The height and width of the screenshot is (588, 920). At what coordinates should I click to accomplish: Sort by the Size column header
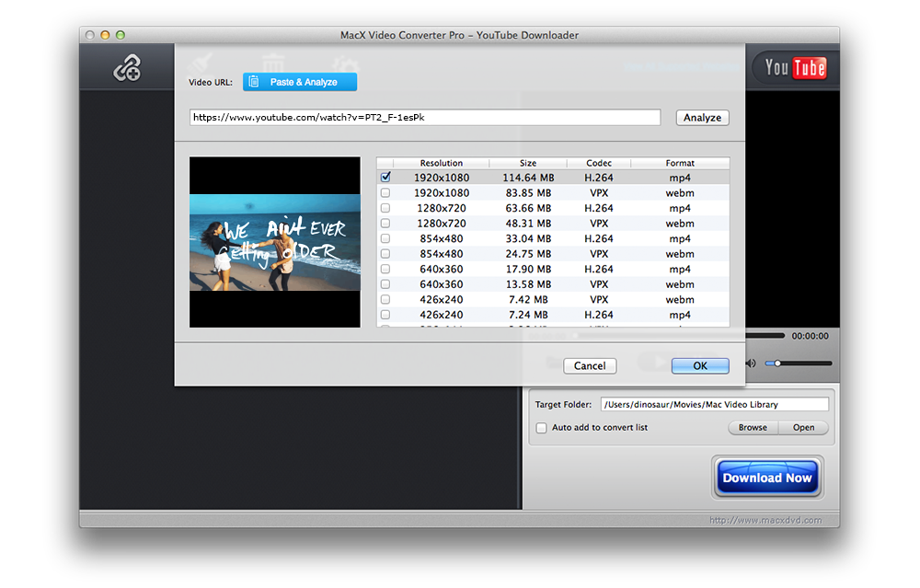528,163
